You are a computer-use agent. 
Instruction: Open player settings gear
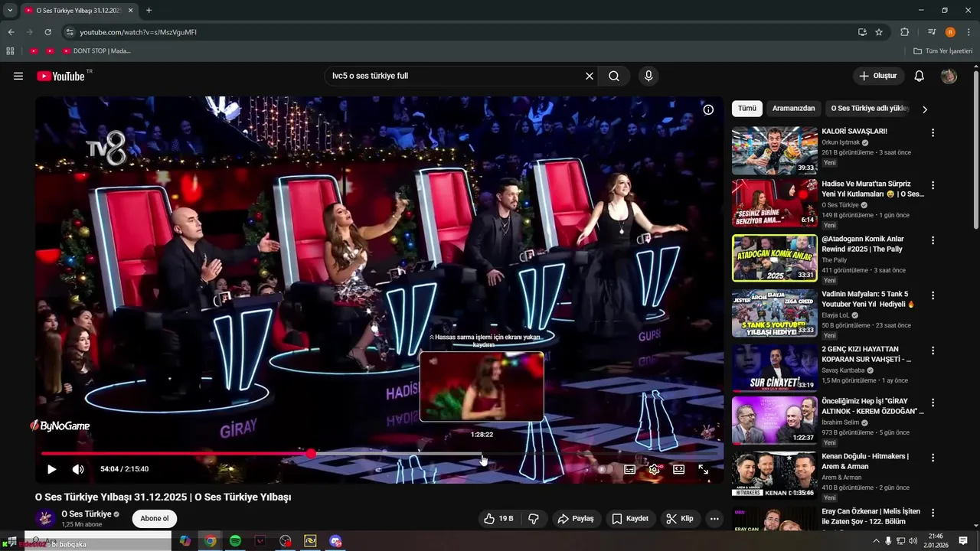pyautogui.click(x=654, y=469)
